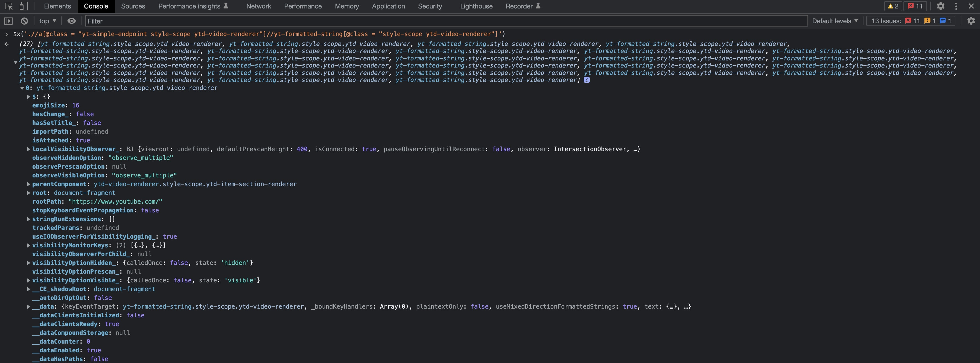Click trackedParams: undefined row
Screen dimensions: 980x363
(x=75, y=228)
